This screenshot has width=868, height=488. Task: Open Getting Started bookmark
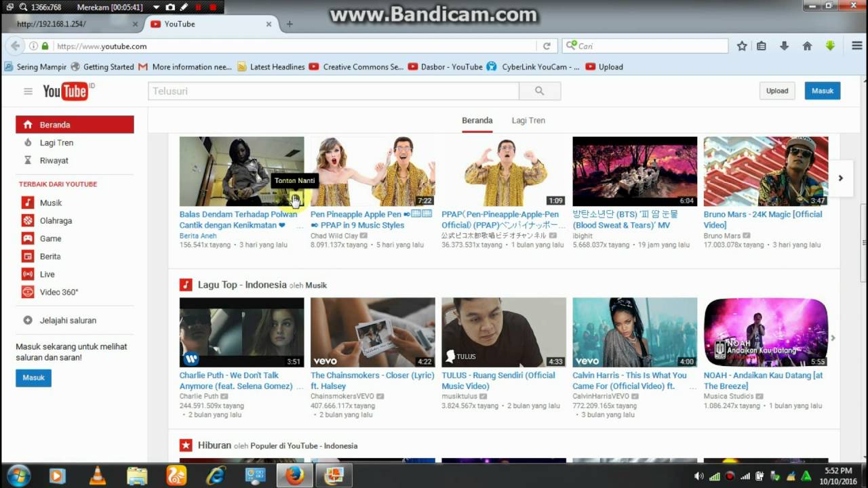click(x=102, y=66)
